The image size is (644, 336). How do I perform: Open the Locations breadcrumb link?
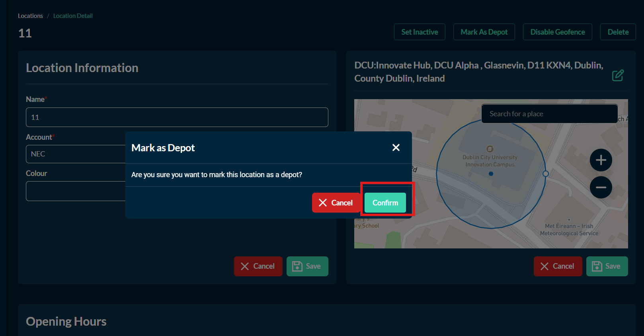pyautogui.click(x=30, y=16)
